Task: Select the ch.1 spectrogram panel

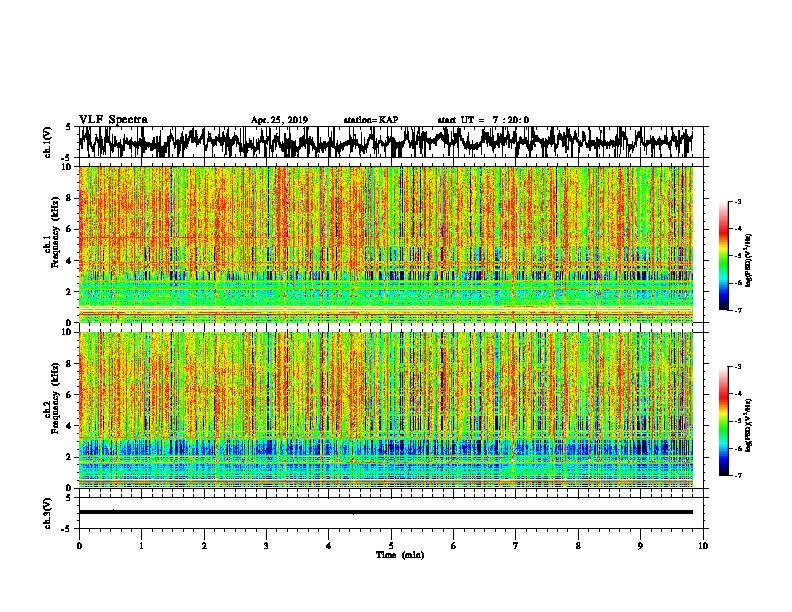Action: (x=386, y=244)
